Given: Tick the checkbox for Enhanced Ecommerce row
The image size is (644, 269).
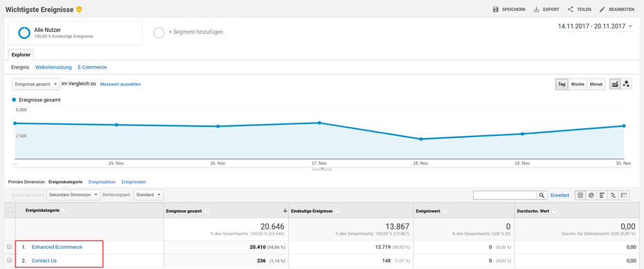Looking at the screenshot, I should 10,247.
